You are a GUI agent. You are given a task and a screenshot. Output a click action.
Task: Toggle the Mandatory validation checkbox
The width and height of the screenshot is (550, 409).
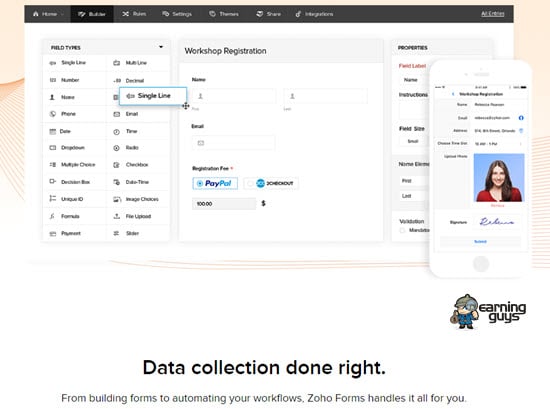402,230
